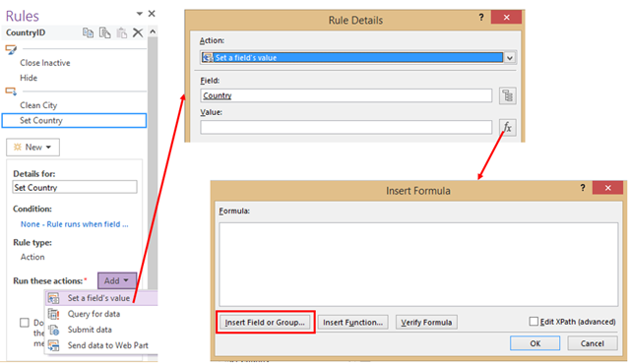Open the field picker icon next to Country
This screenshot has height=364, width=630.
click(508, 95)
